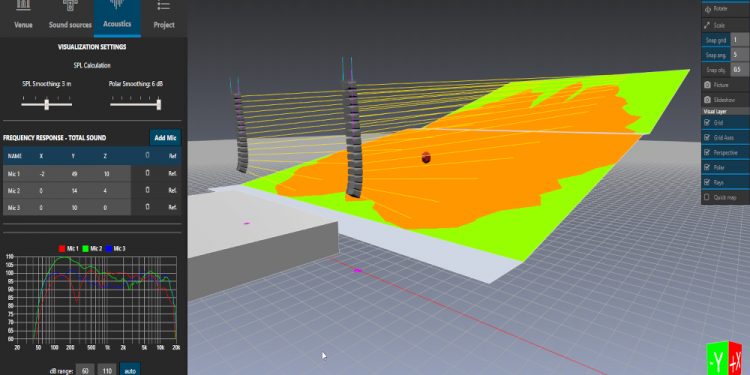Edit the Snap obj. value field

(740, 70)
